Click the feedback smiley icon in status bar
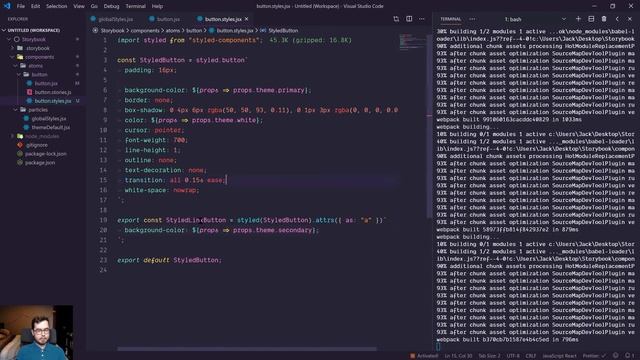 tap(616, 356)
